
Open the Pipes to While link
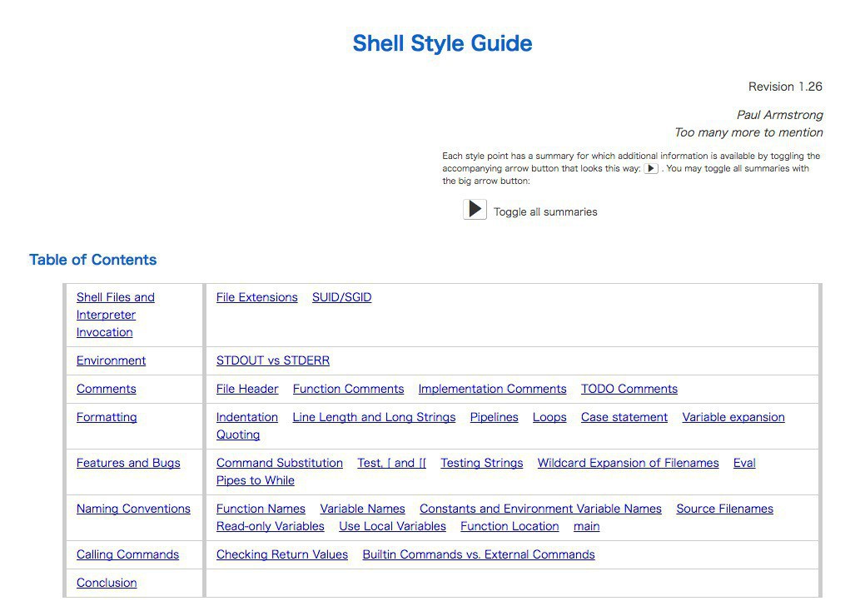tap(255, 480)
